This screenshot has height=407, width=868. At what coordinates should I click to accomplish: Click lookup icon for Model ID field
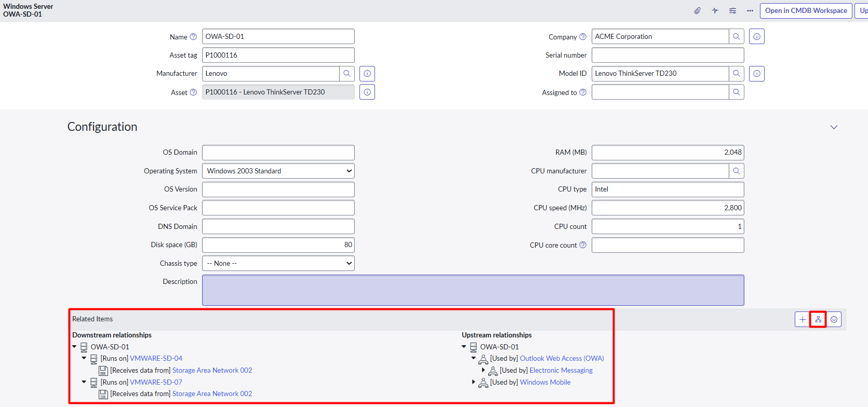pos(737,74)
